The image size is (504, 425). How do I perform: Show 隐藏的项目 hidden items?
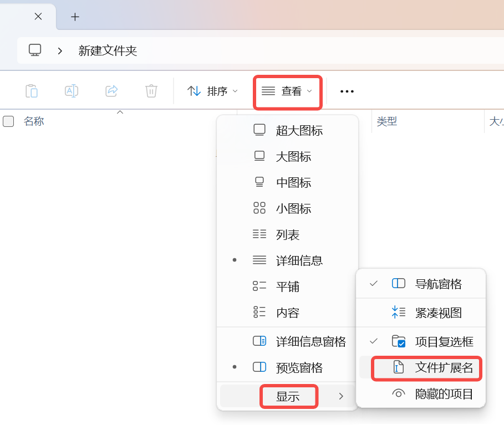pos(444,394)
